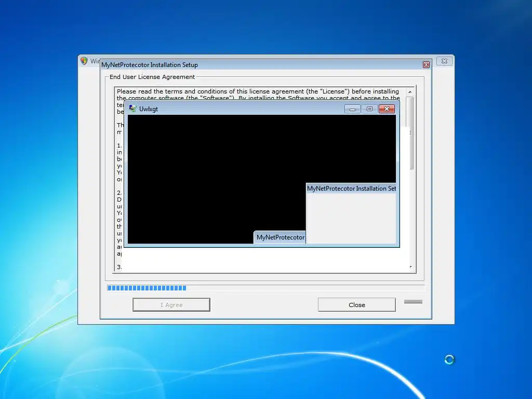Click the installation progress bar
The width and height of the screenshot is (532, 399).
point(265,288)
